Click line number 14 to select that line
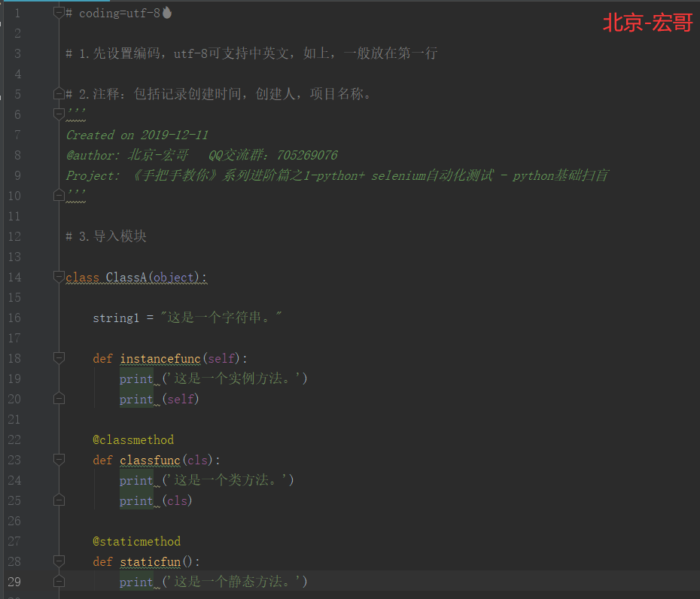This screenshot has height=599, width=700. pos(14,277)
